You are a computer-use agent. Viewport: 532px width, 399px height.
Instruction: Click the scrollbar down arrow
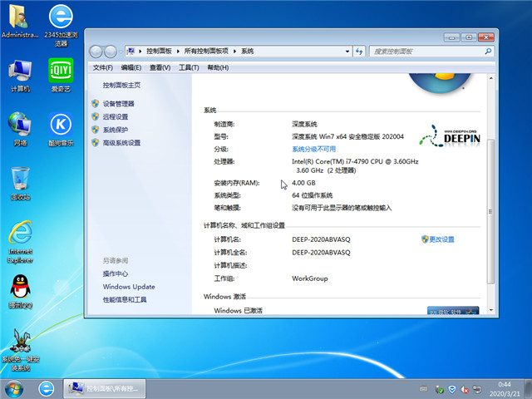tap(490, 310)
